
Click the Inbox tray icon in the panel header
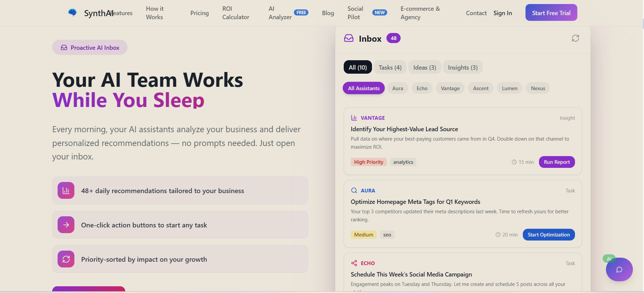349,38
